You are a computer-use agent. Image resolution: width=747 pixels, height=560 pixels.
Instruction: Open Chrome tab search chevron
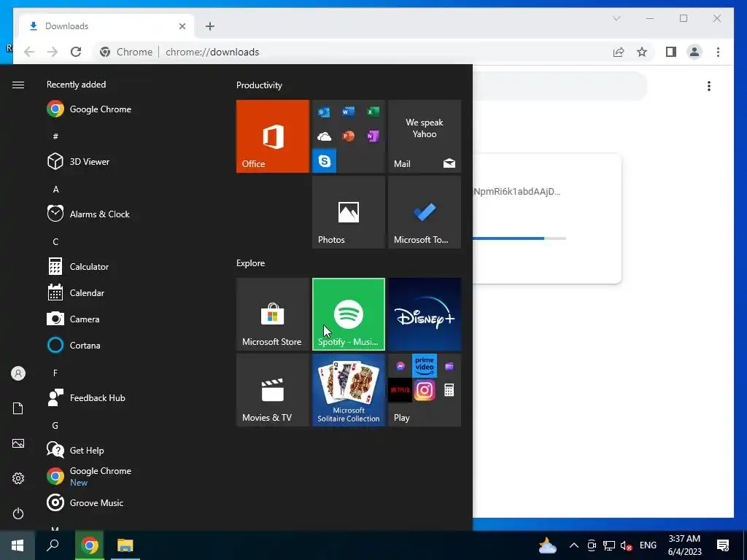(x=616, y=18)
